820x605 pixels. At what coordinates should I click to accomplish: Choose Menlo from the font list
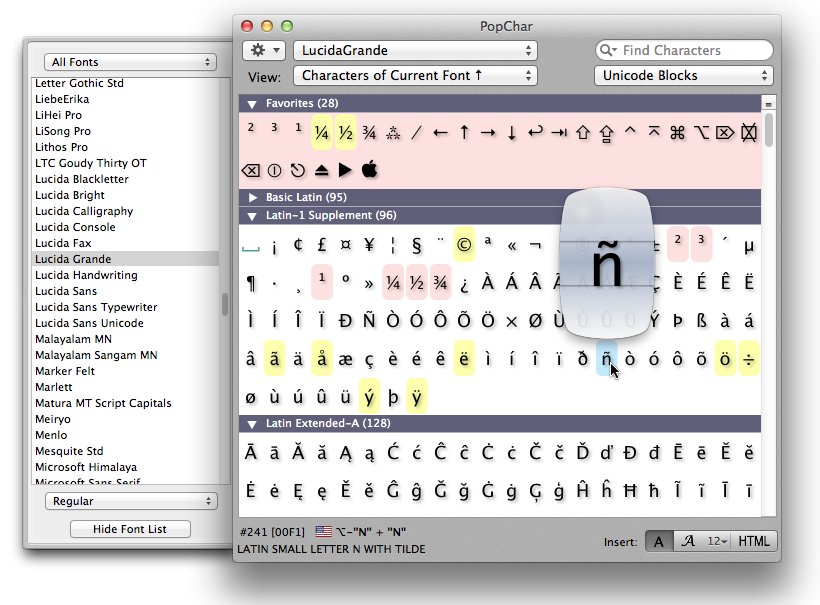click(x=51, y=435)
